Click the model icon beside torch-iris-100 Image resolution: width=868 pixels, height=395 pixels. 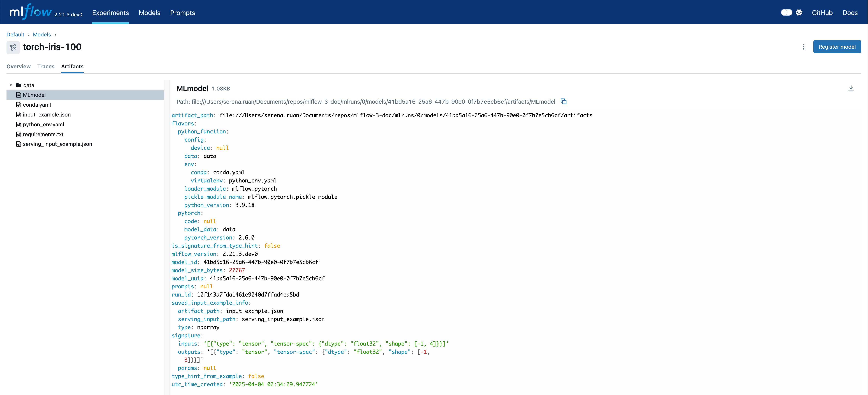click(13, 47)
